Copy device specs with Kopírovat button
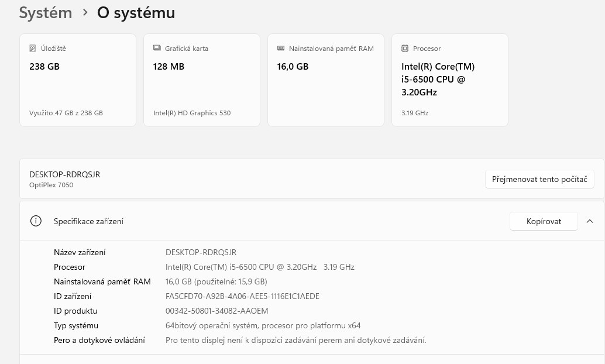Viewport: 605px width, 364px height. (544, 221)
